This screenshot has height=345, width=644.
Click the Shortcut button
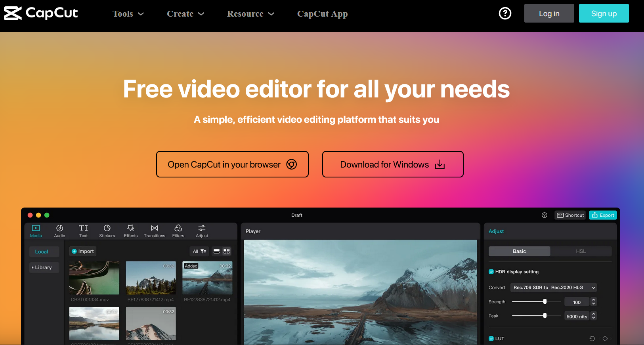coord(570,215)
